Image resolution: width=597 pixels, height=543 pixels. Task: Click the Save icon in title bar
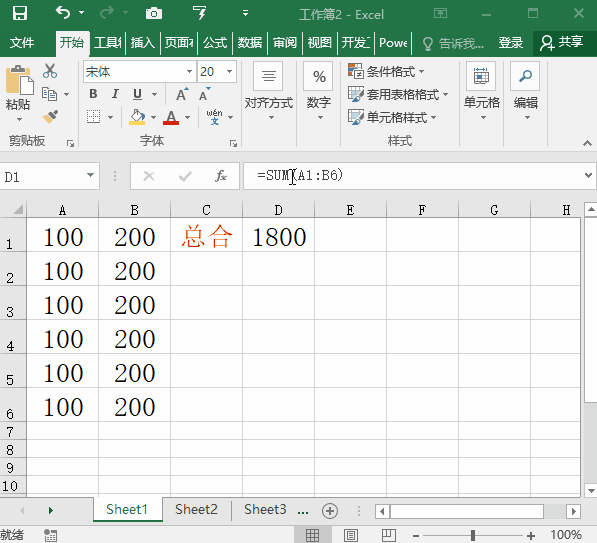tap(20, 13)
